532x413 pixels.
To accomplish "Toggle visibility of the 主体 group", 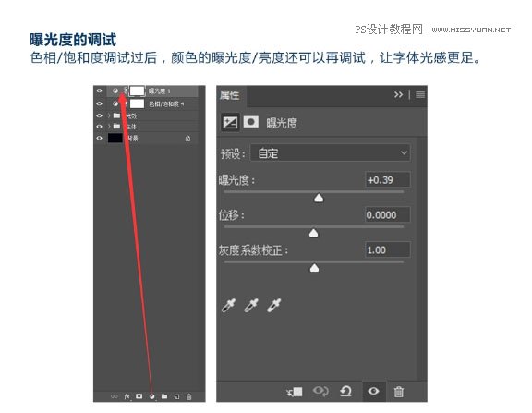I will click(99, 127).
